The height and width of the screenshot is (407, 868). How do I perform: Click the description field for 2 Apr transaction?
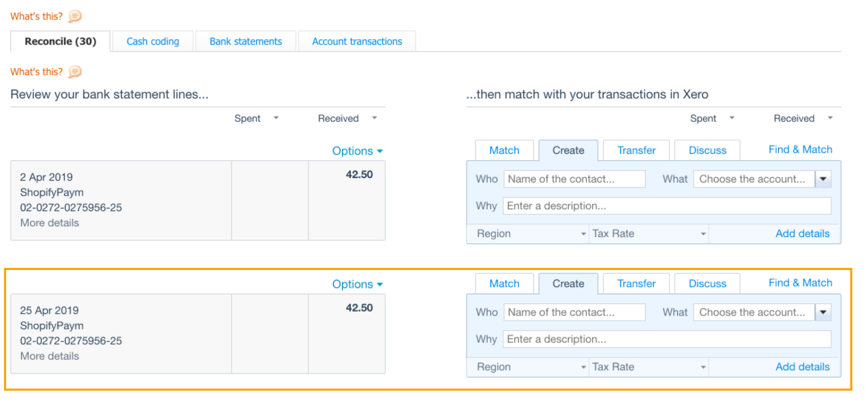click(x=666, y=206)
